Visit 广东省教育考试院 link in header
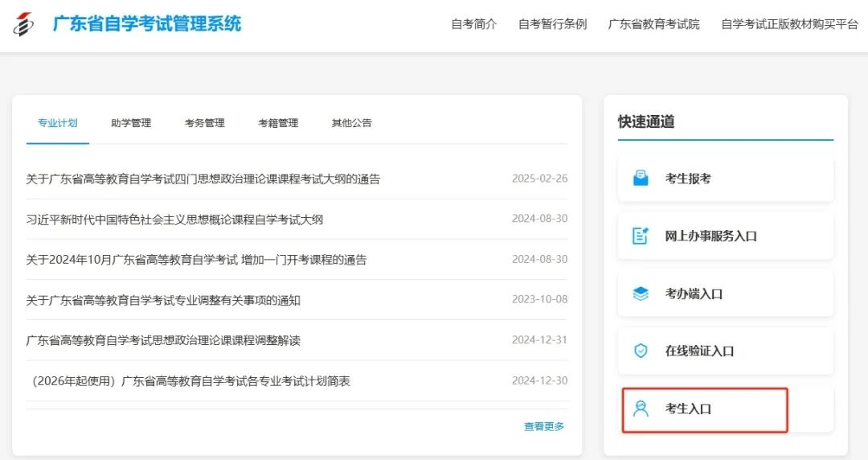 click(x=653, y=24)
